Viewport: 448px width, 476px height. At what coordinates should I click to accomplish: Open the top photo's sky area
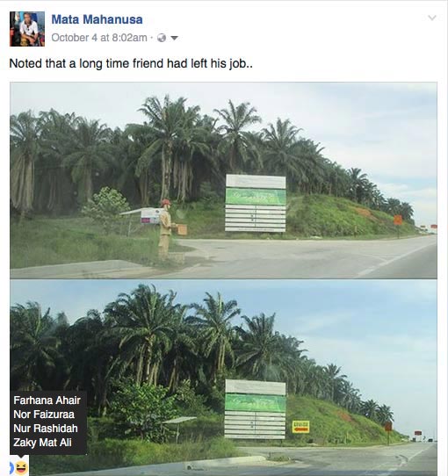click(350, 121)
